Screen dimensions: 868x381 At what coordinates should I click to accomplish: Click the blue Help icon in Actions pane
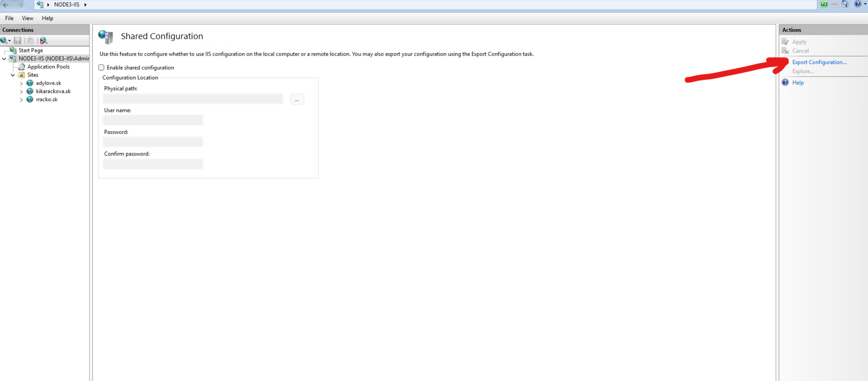785,82
